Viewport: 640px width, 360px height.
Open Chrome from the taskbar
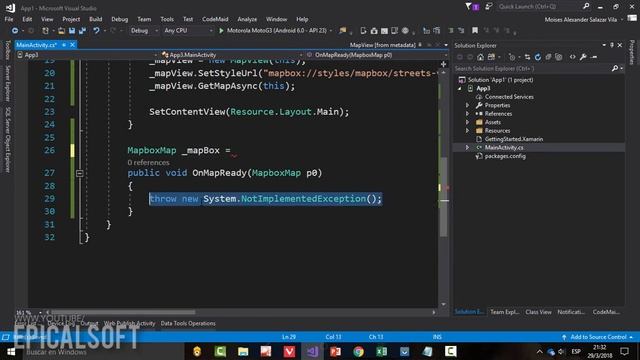(x=359, y=351)
